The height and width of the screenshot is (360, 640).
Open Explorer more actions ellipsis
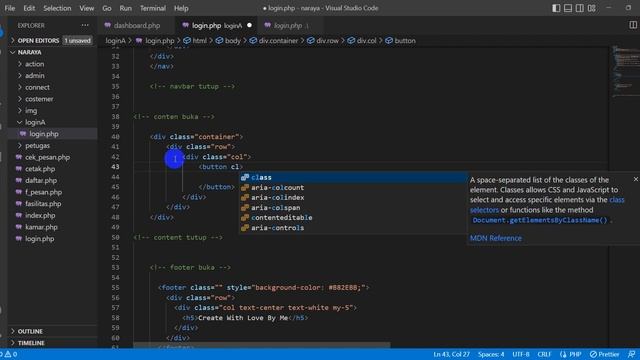coord(85,25)
